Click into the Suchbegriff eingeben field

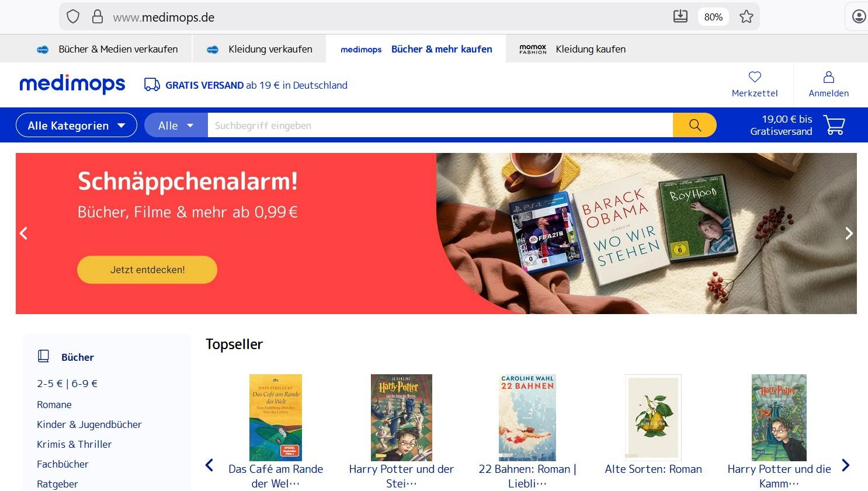pos(440,125)
